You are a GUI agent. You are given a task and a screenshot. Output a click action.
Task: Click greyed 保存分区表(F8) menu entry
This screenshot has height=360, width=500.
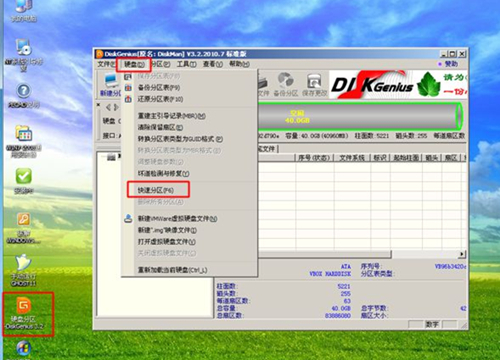(190, 76)
